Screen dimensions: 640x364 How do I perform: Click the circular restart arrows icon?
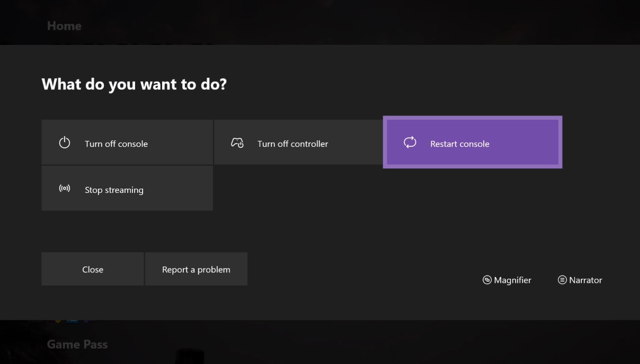410,142
